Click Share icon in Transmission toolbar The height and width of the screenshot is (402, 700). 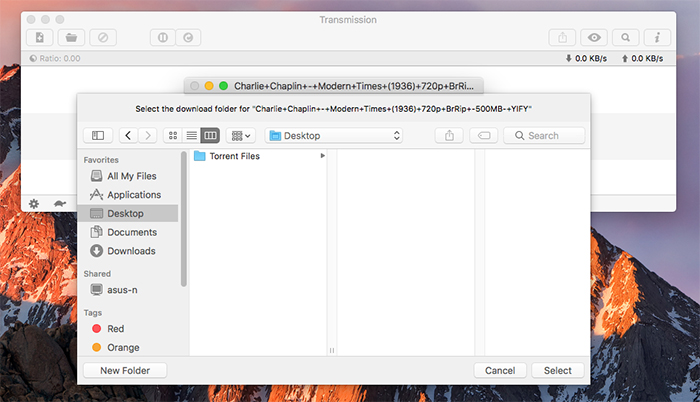[562, 38]
